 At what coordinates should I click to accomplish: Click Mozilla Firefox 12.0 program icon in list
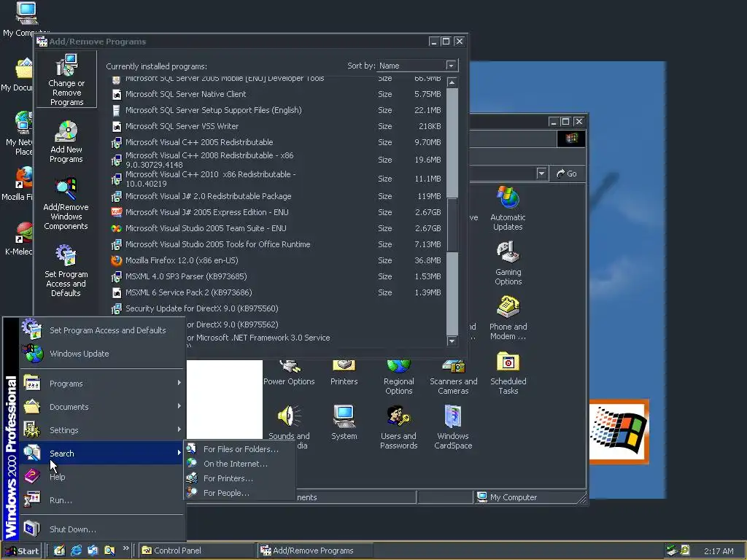[x=116, y=260]
